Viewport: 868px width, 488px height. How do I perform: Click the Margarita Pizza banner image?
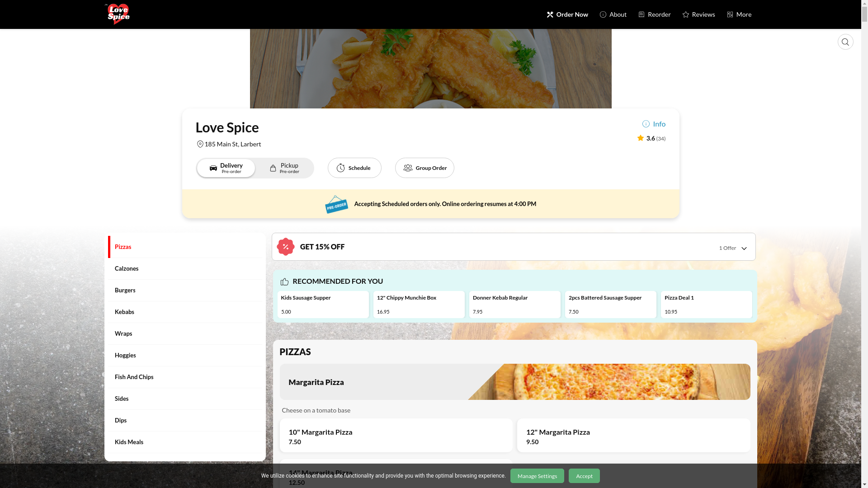(x=609, y=382)
